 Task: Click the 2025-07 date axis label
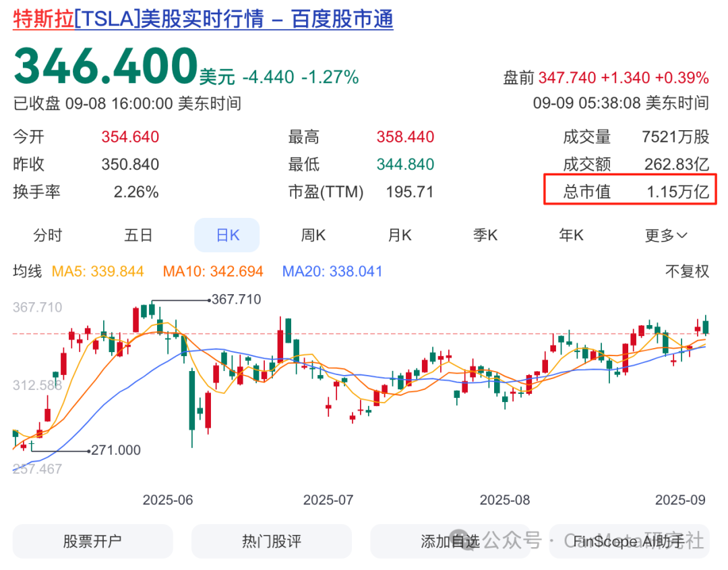pyautogui.click(x=328, y=500)
